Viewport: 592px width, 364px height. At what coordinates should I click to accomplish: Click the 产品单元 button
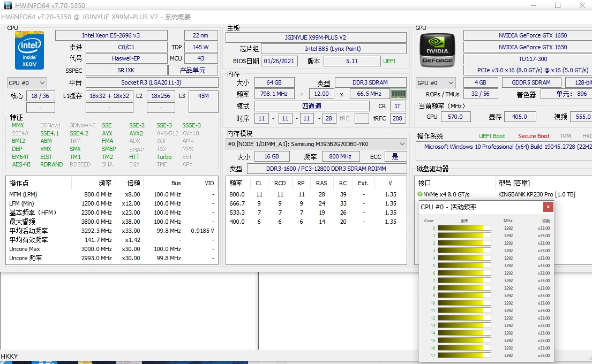point(193,71)
